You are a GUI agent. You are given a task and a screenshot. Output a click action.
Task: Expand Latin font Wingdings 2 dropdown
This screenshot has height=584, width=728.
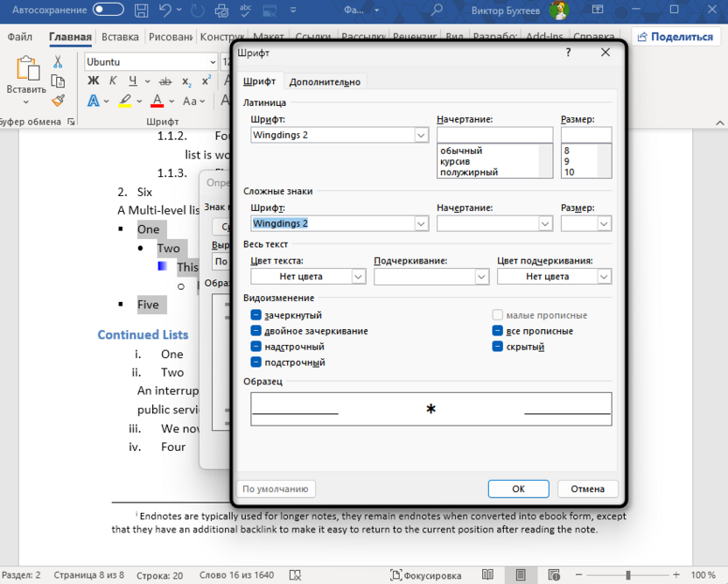click(x=421, y=135)
